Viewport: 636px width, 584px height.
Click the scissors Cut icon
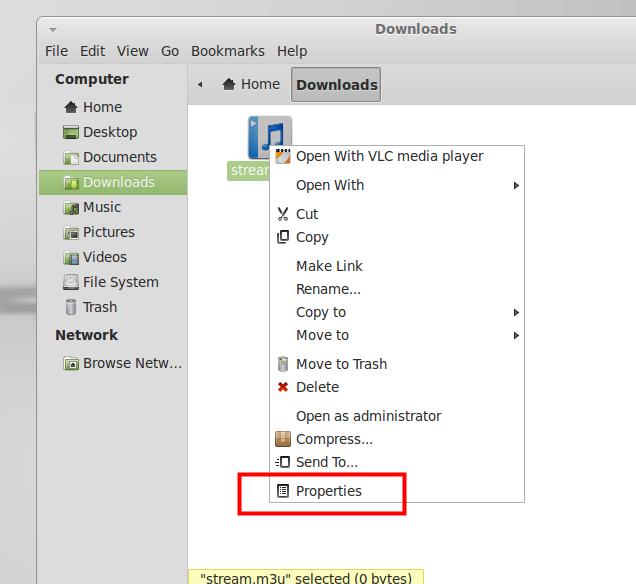[x=283, y=214]
